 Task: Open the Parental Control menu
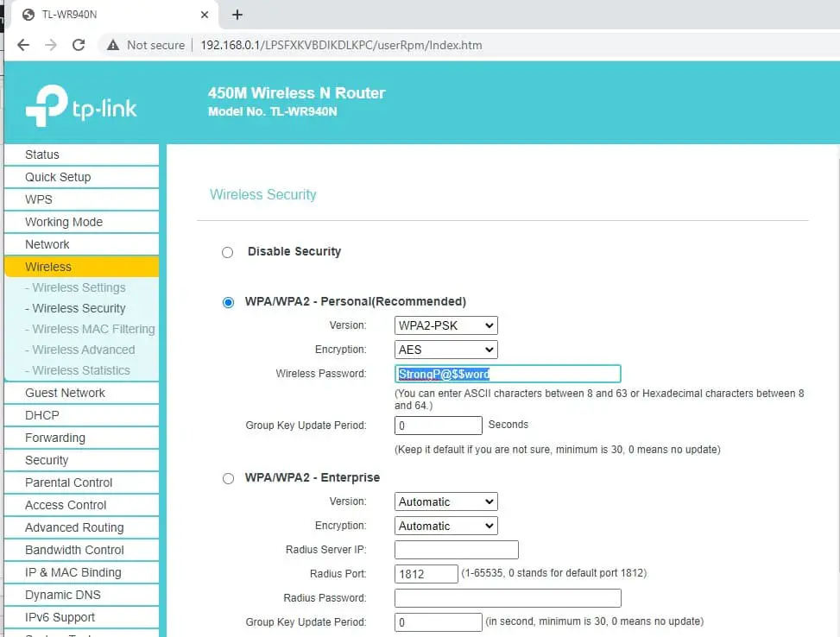click(x=81, y=483)
